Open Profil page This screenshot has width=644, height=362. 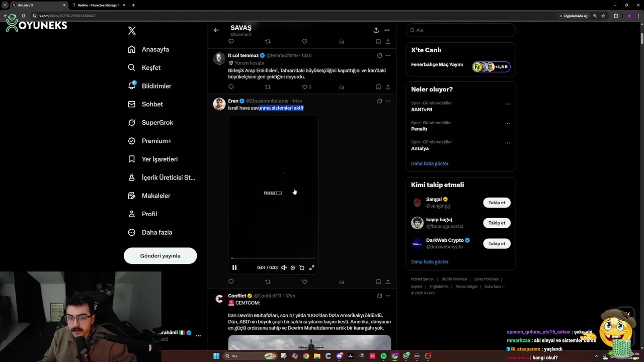(x=142, y=214)
